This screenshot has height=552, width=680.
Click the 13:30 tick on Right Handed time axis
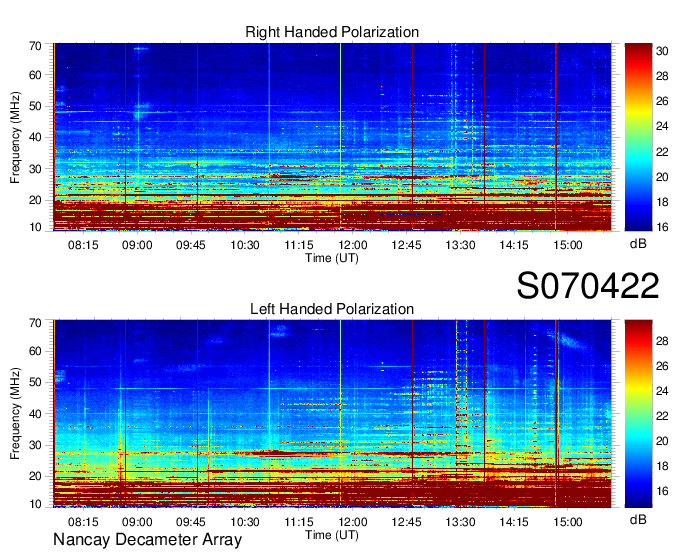coord(460,245)
